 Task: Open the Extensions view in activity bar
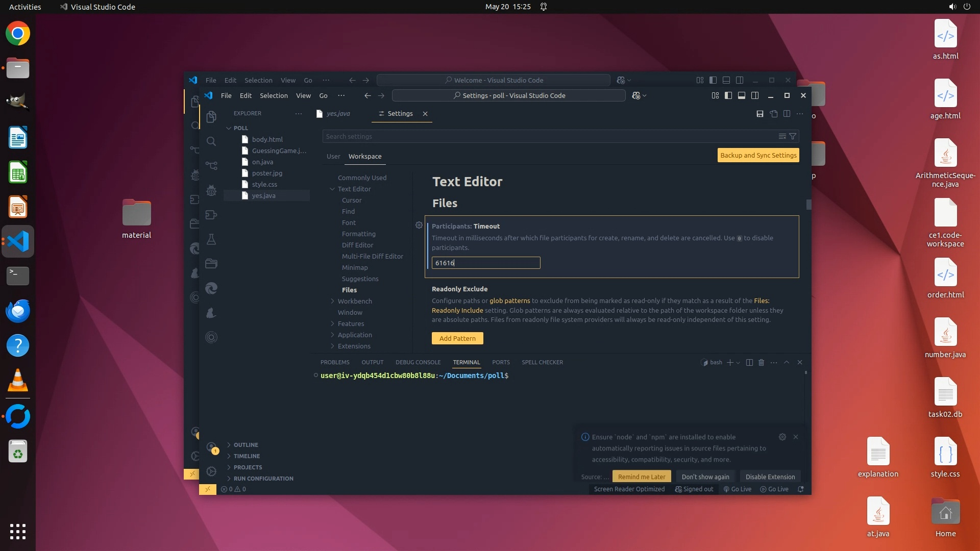pos(211,215)
